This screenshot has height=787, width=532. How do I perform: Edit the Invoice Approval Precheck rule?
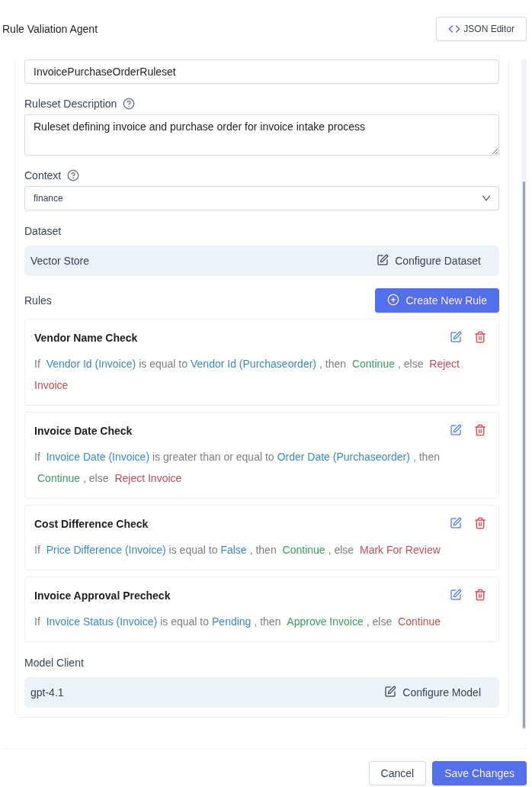point(456,595)
